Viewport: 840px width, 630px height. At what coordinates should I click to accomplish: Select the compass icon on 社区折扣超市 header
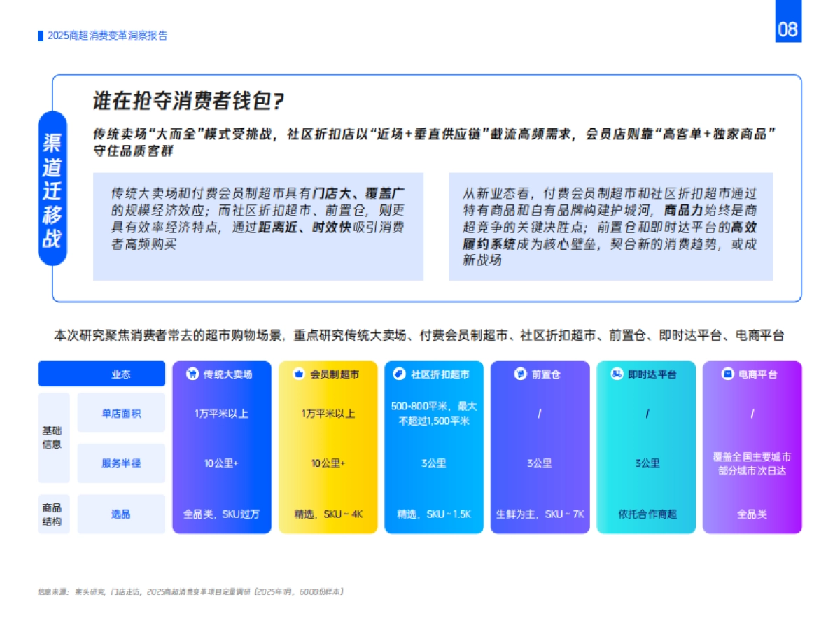pyautogui.click(x=400, y=374)
